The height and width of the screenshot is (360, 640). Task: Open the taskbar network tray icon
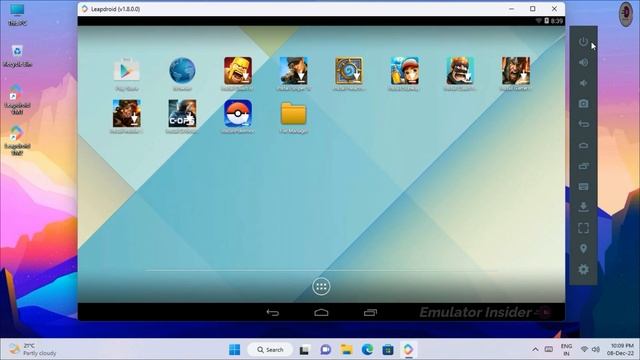point(584,349)
